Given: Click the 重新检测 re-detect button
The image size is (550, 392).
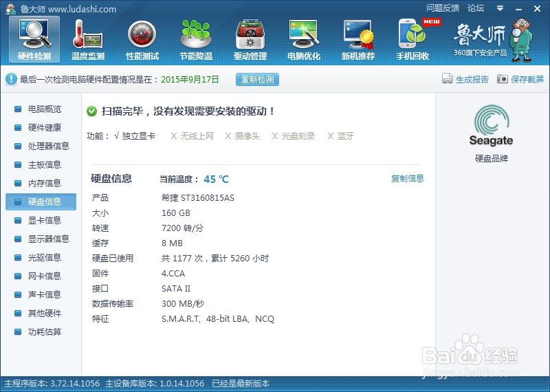Looking at the screenshot, I should pos(257,80).
